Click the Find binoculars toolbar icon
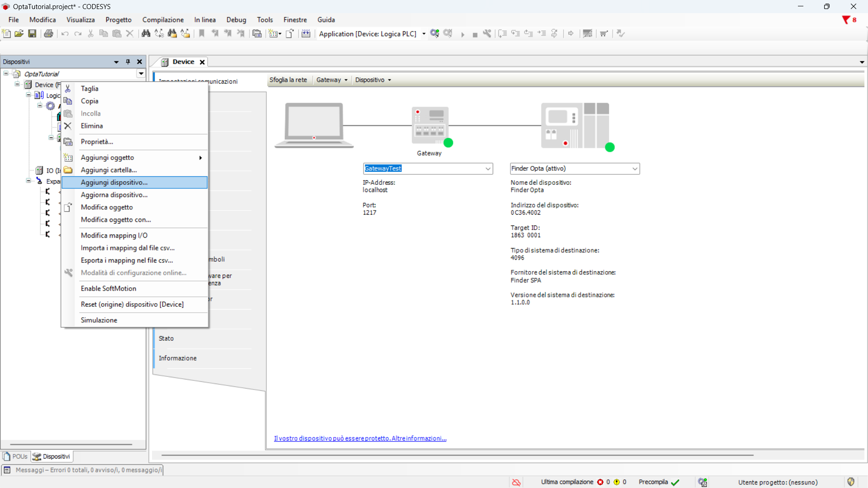Image resolution: width=868 pixels, height=488 pixels. coord(146,33)
